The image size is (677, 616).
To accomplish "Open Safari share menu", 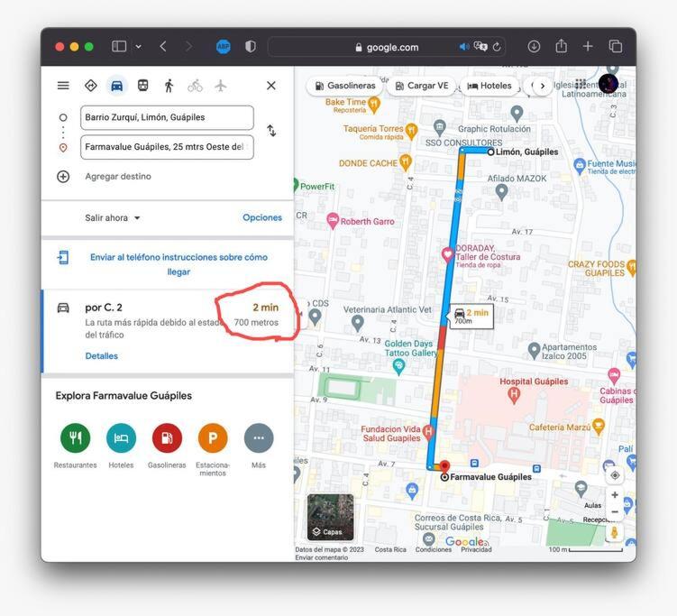I will tap(562, 46).
